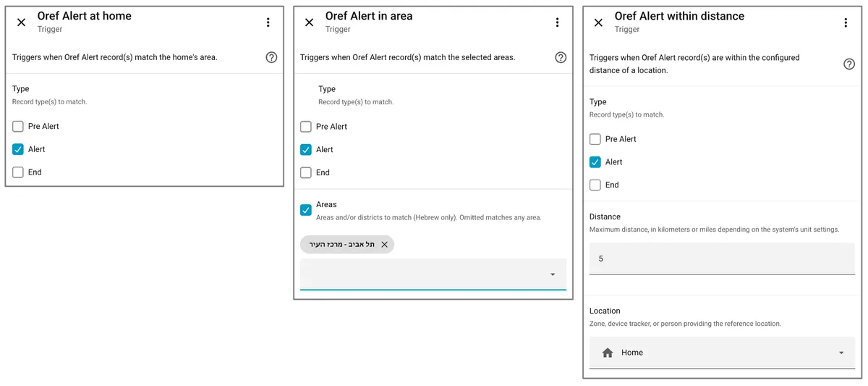Uncheck Alert in Oref Alert at home

[x=18, y=149]
